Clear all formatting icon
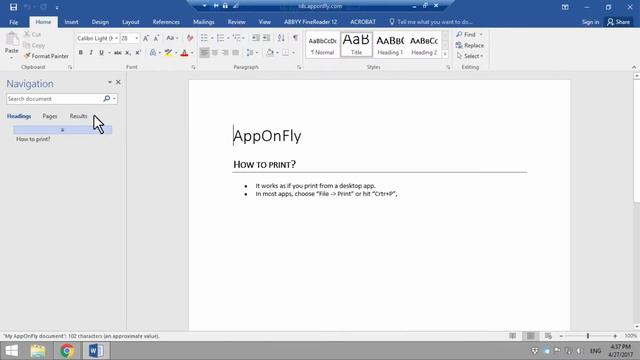This screenshot has height=360, width=640. (190, 38)
